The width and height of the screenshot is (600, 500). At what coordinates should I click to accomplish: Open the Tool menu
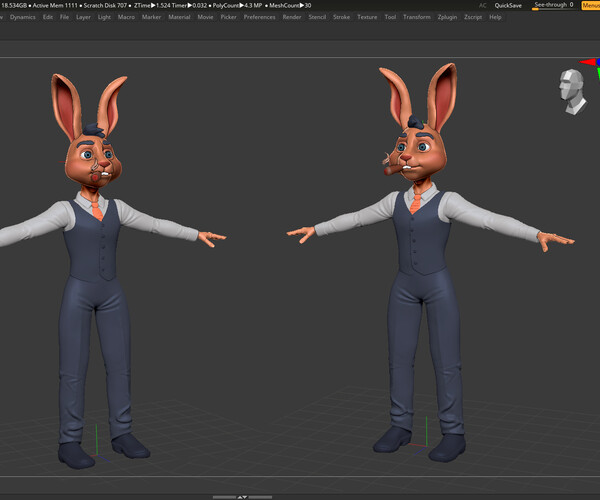pos(390,17)
